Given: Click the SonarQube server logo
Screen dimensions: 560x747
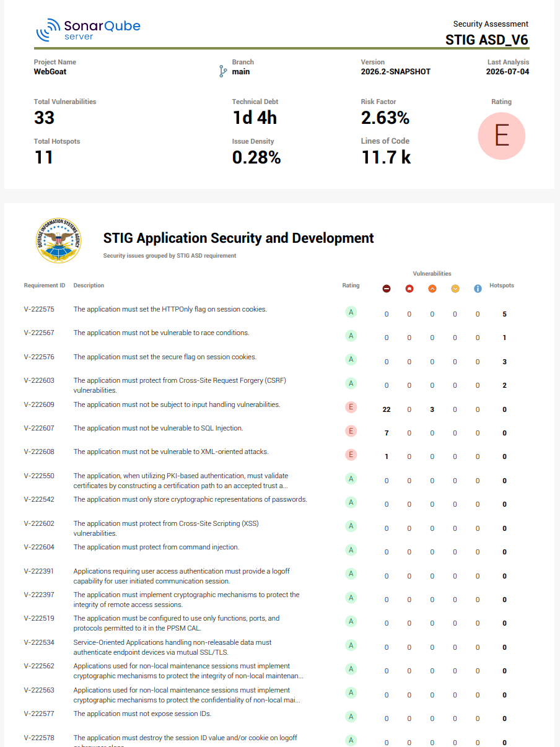Looking at the screenshot, I should pos(88,29).
